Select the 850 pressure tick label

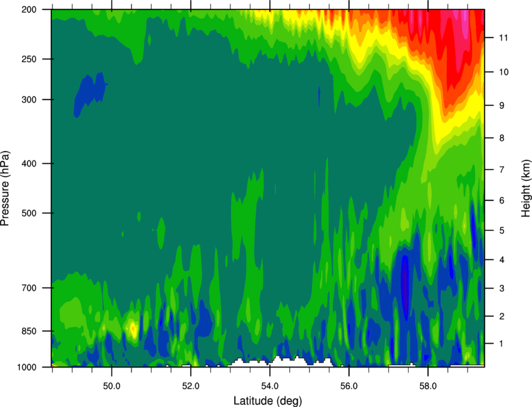coord(29,331)
